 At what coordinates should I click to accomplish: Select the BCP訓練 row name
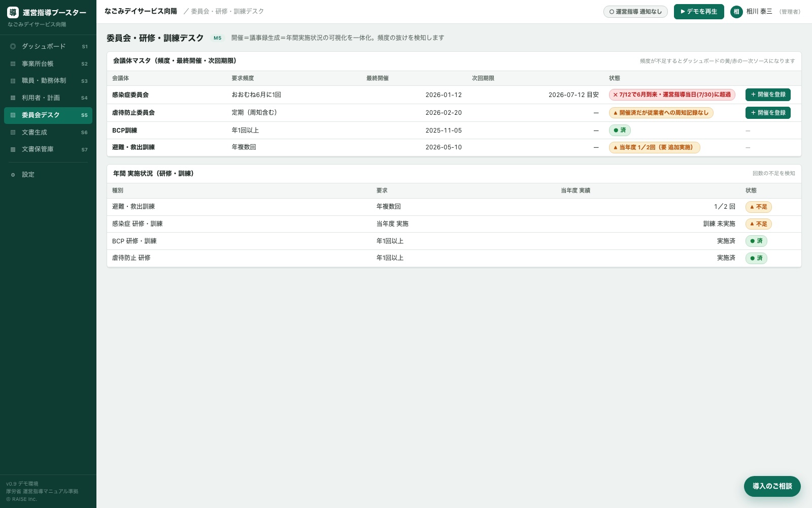coord(125,131)
